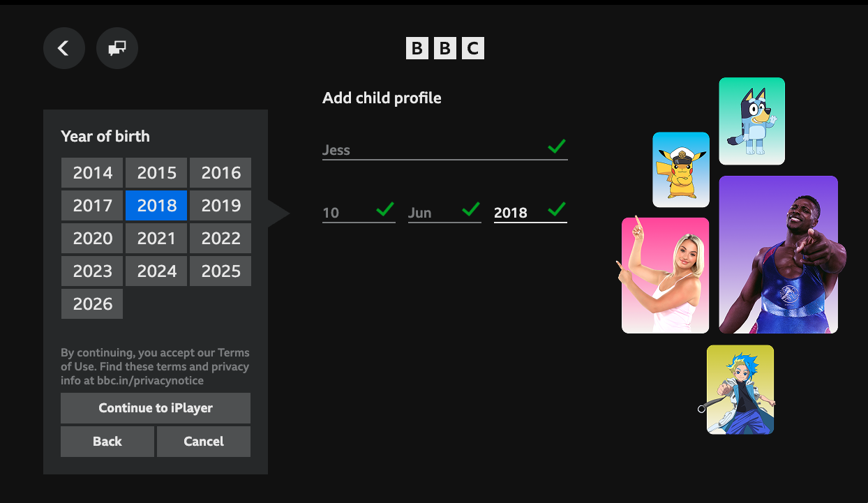This screenshot has height=503, width=868.
Task: Select year 2026
Action: [92, 304]
